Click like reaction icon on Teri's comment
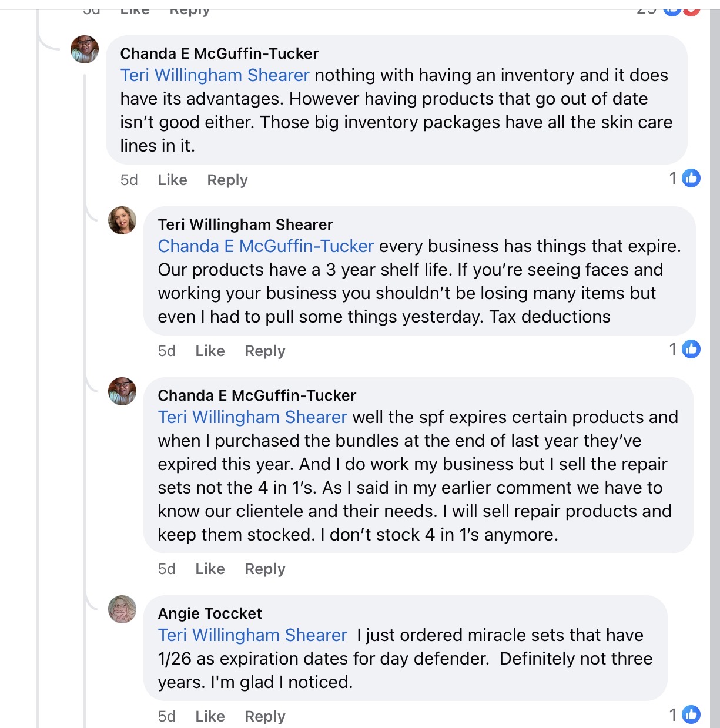Image resolution: width=720 pixels, height=728 pixels. point(691,349)
